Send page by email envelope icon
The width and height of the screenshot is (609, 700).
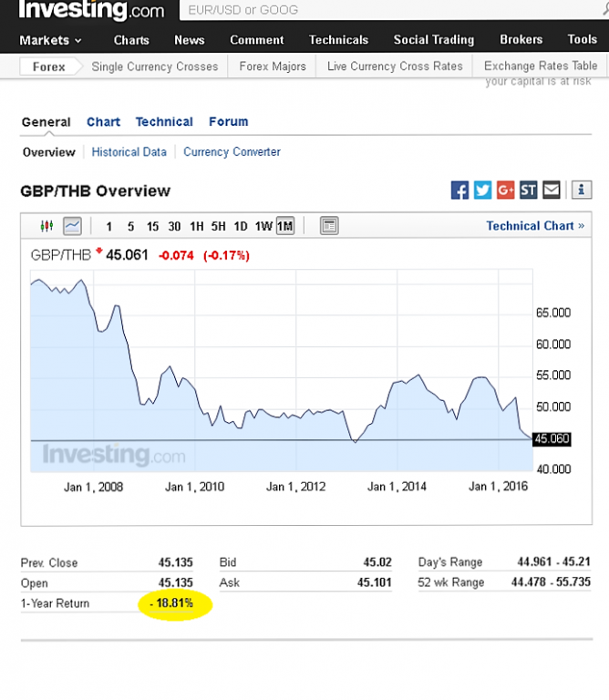[552, 190]
